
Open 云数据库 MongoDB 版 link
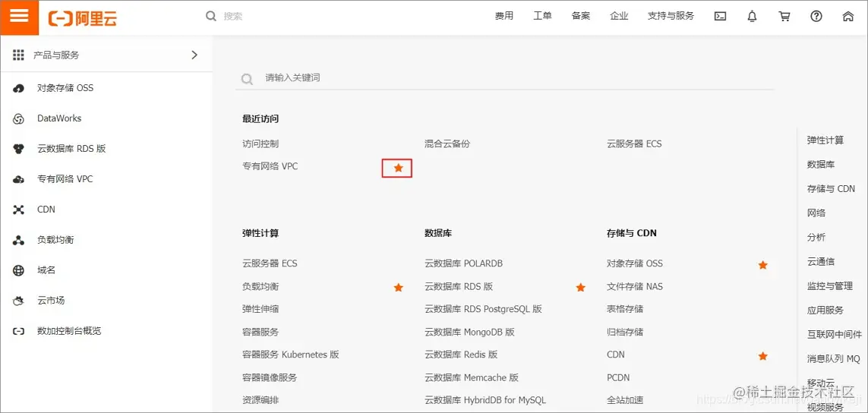coord(469,333)
